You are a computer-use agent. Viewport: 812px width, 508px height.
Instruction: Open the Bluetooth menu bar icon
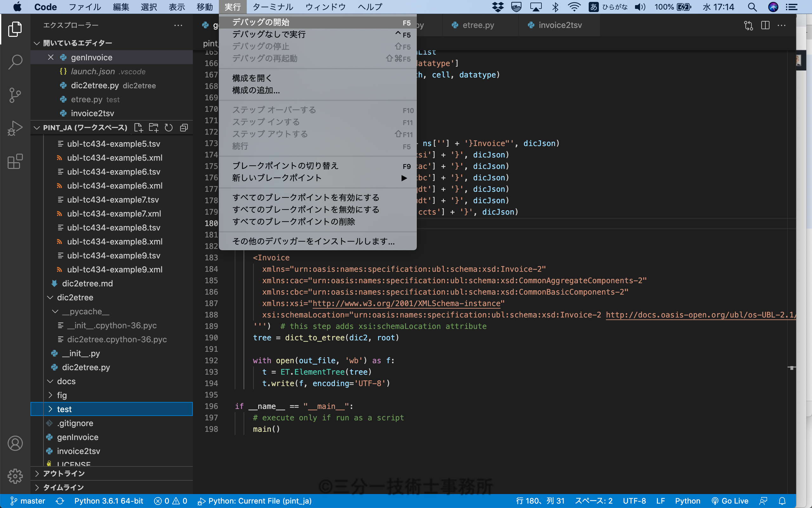click(555, 7)
